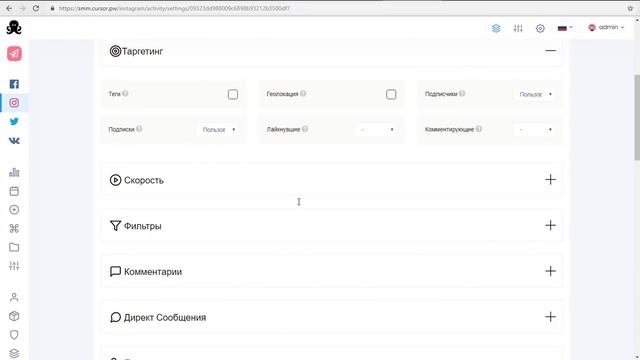Click the Скорость heading text

click(144, 180)
